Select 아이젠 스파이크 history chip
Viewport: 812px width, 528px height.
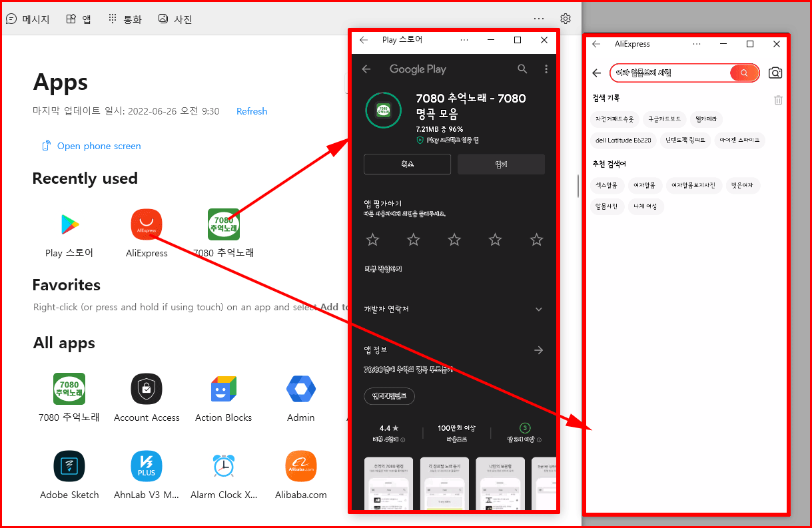tap(739, 140)
